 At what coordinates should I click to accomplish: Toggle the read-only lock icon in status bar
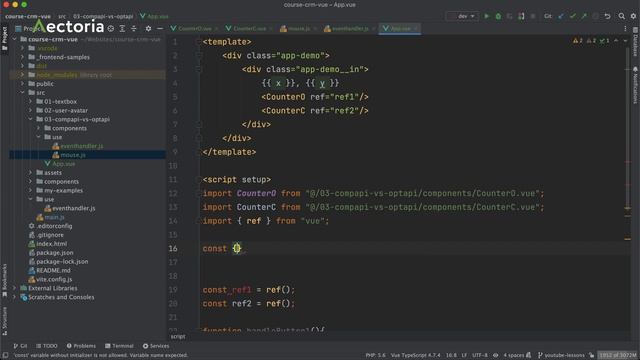591,355
